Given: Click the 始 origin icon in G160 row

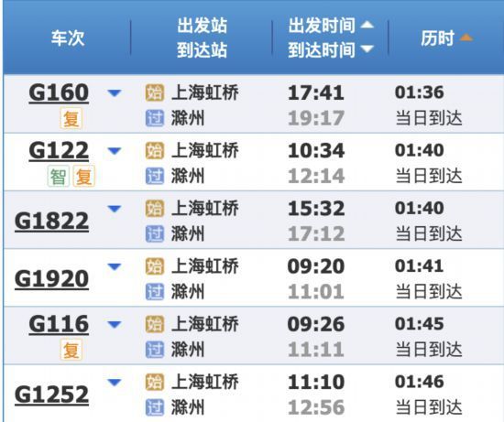Looking at the screenshot, I should point(155,92).
